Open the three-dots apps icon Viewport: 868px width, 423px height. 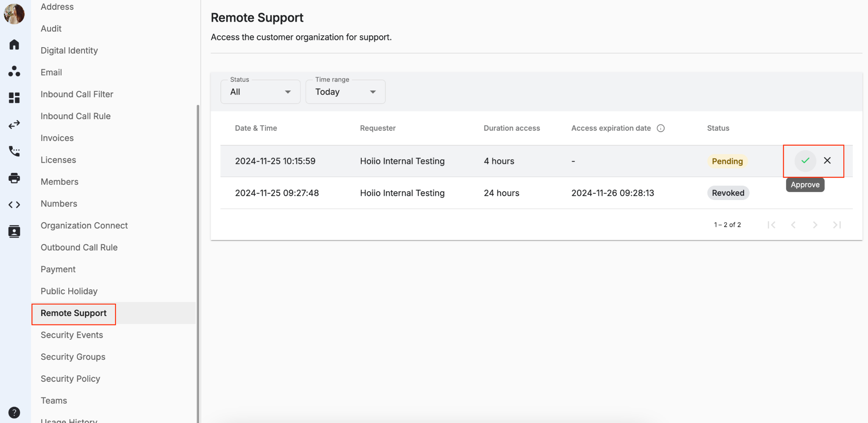pos(14,71)
